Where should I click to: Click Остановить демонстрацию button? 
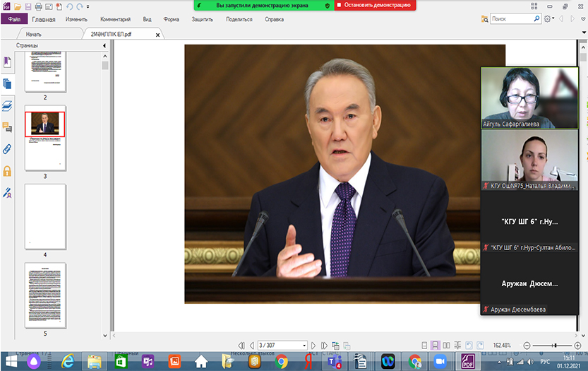pos(376,5)
